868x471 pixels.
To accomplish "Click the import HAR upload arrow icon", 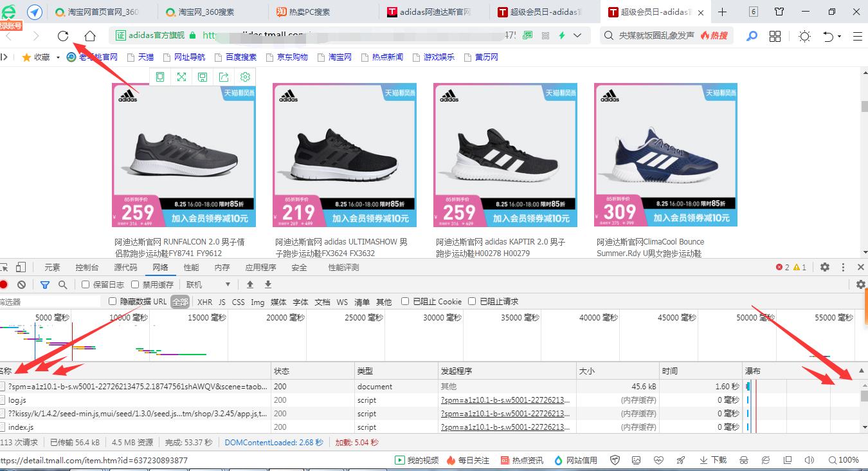I will click(x=250, y=284).
